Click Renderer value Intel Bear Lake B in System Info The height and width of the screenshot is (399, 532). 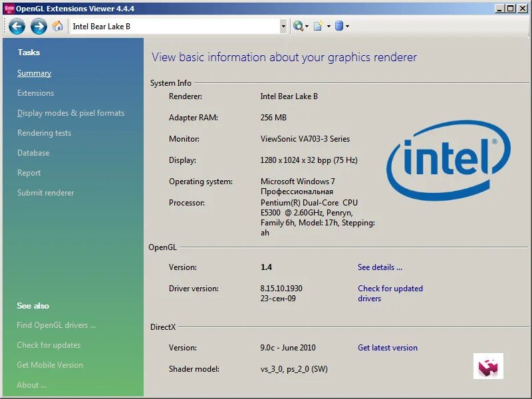click(x=289, y=96)
